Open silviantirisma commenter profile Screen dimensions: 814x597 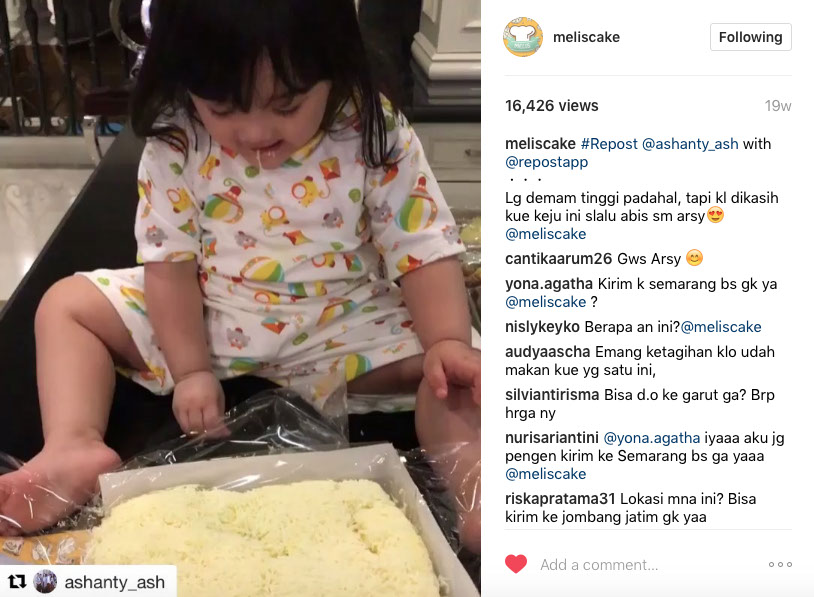(552, 395)
